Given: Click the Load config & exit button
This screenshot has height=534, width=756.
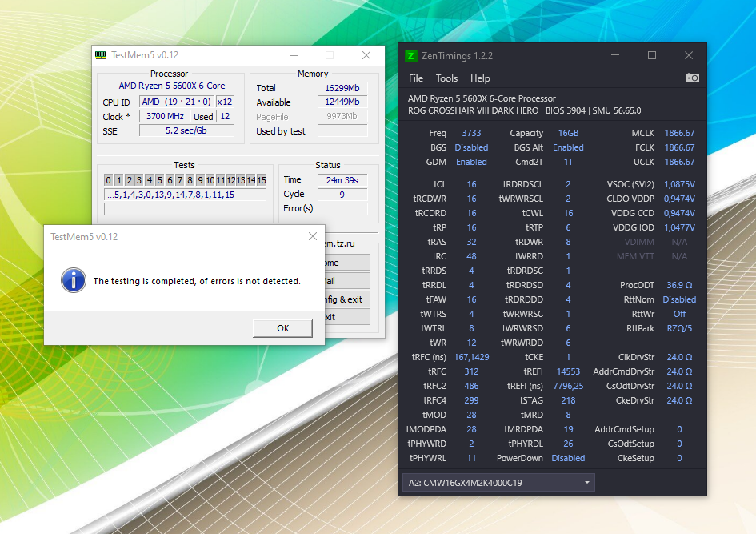Looking at the screenshot, I should point(347,299).
